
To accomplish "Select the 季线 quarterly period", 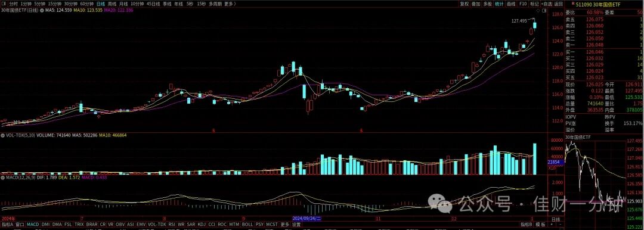I will [x=167, y=4].
